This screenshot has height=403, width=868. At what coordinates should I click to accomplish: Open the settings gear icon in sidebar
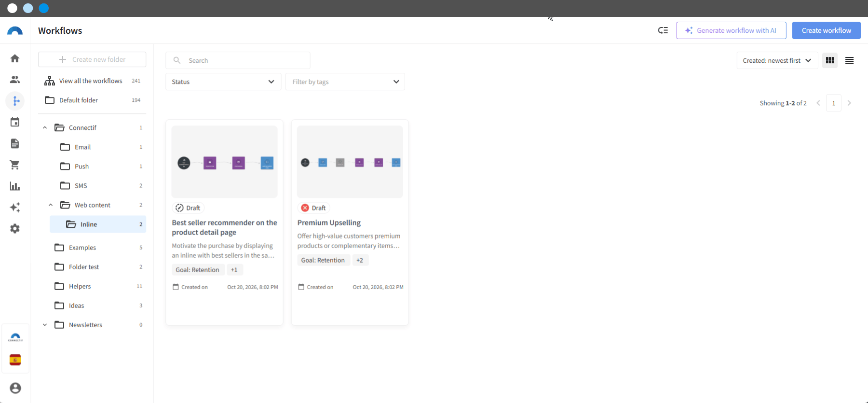click(x=15, y=228)
